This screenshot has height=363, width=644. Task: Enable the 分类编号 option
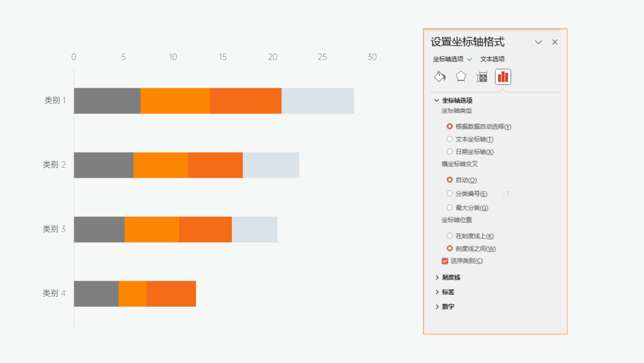(450, 193)
